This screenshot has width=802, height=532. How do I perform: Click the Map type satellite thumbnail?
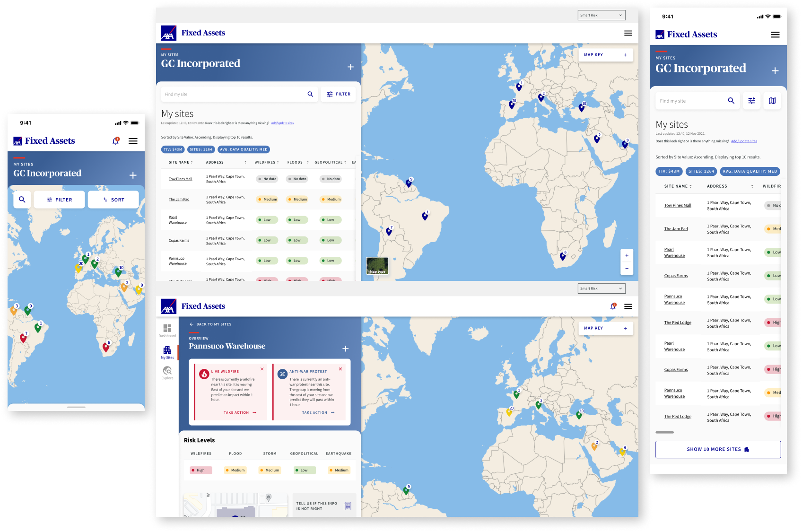pos(377,266)
